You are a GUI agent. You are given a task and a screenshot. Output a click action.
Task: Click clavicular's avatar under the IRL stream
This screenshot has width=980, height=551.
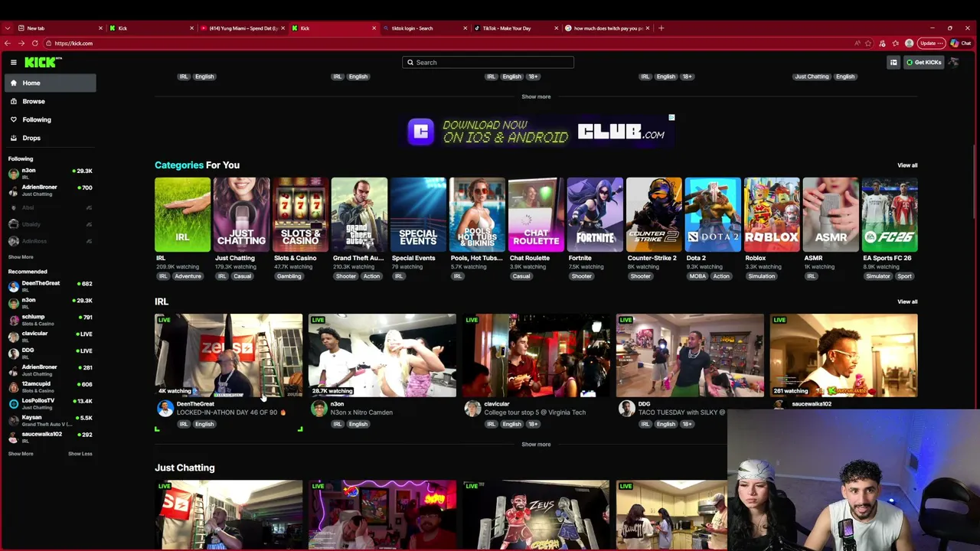coord(472,409)
